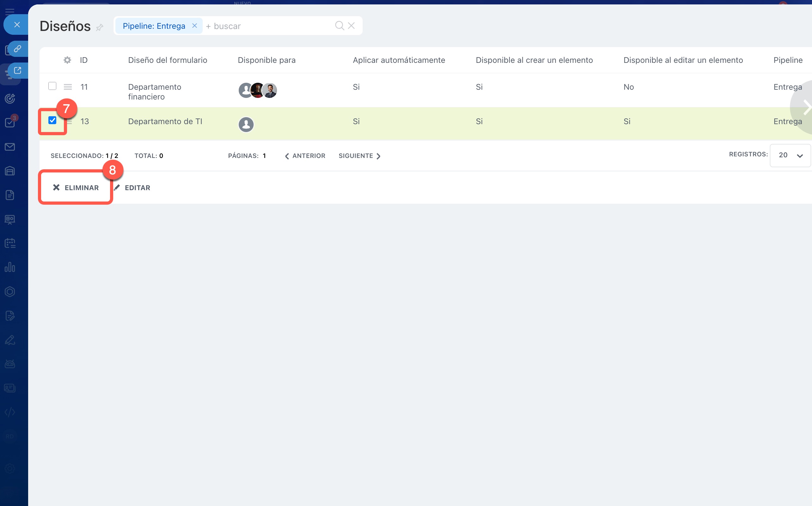The width and height of the screenshot is (812, 506).
Task: Click the pin icon beside Diseños title
Action: 100,27
